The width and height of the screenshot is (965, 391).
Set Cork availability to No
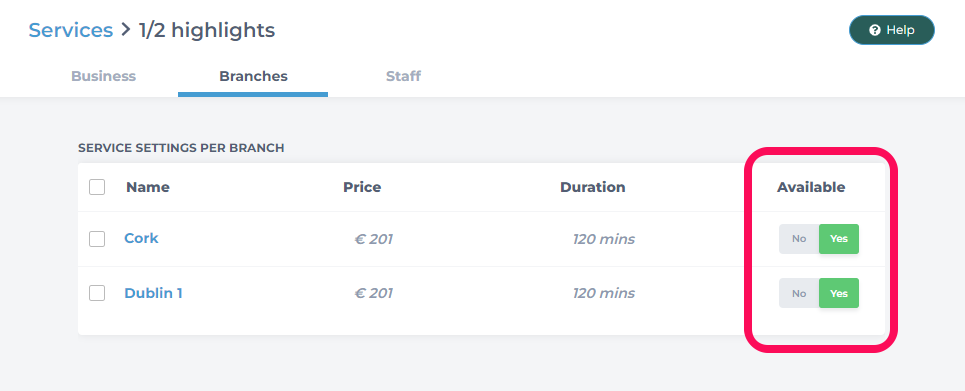click(x=799, y=239)
